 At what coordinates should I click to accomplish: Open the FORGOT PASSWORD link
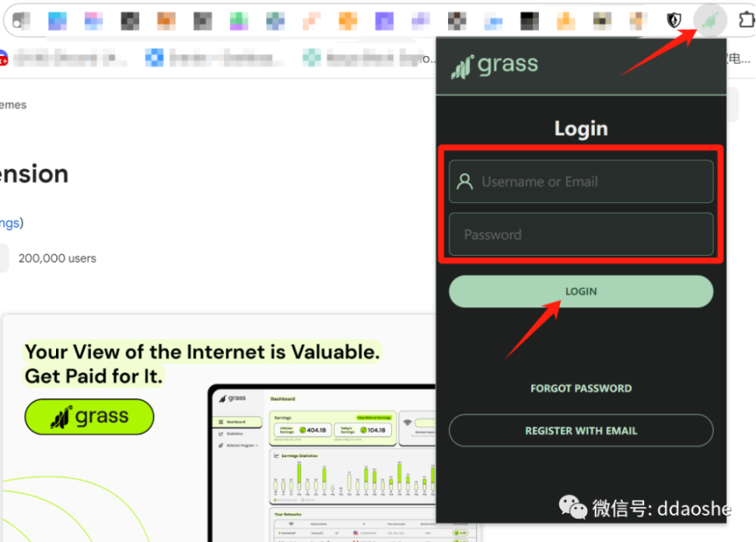pos(580,388)
